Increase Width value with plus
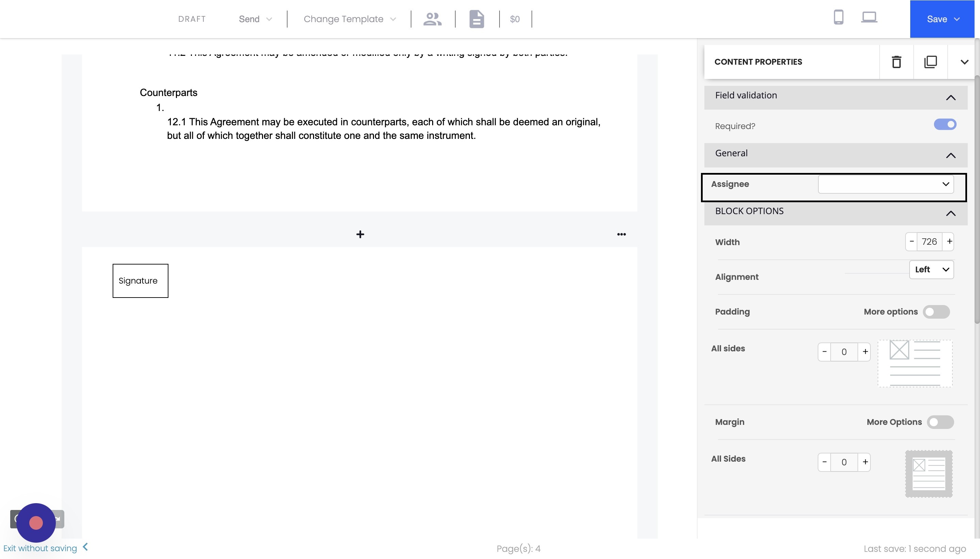This screenshot has width=980, height=559. tap(949, 241)
